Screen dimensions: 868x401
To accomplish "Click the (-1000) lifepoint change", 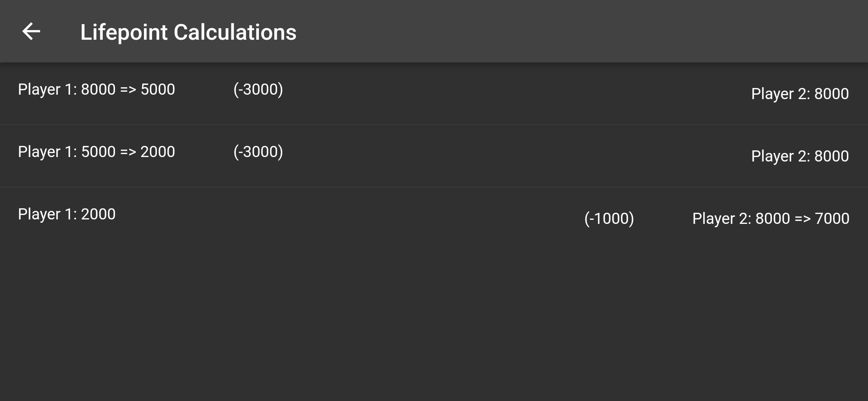I will click(x=609, y=219).
